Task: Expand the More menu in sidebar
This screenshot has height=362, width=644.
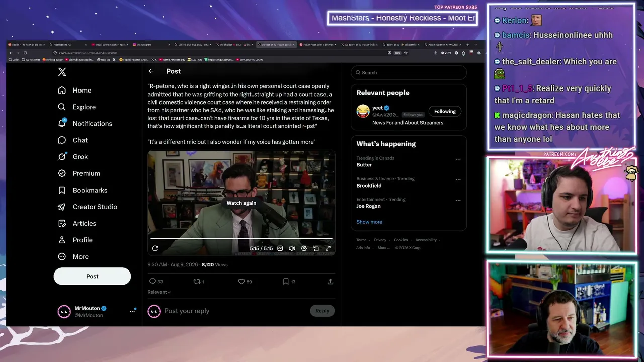Action: (x=73, y=256)
